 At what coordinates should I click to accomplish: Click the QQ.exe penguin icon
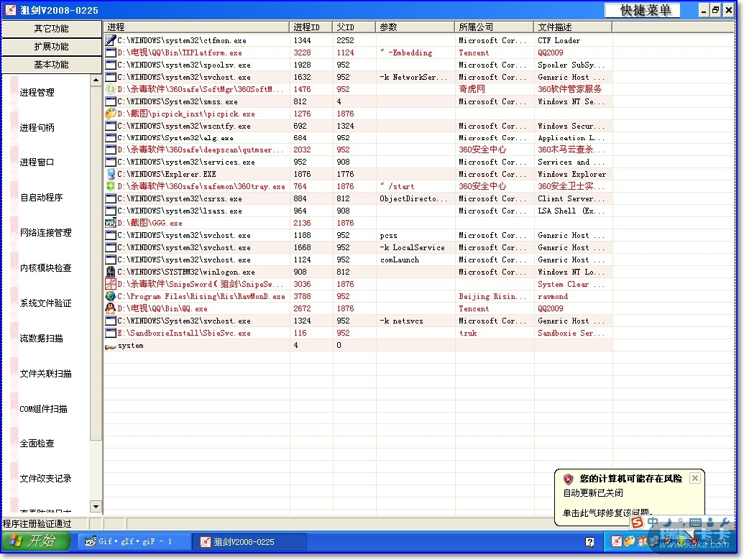pyautogui.click(x=110, y=308)
